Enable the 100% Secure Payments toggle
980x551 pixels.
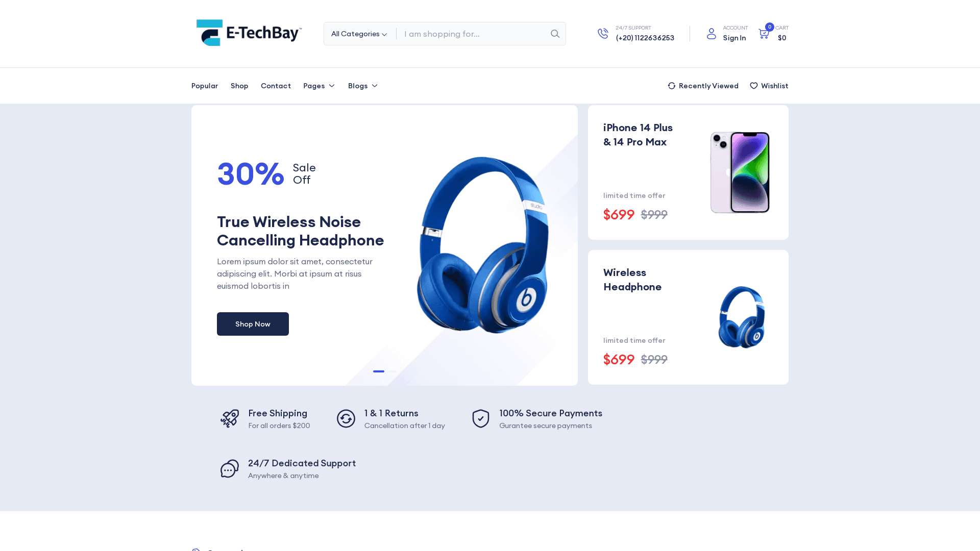481,418
